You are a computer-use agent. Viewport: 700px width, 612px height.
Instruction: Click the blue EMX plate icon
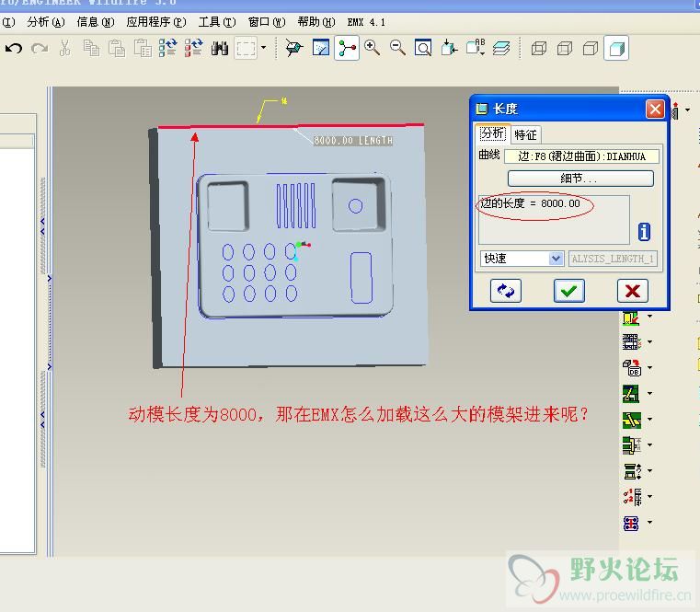(631, 523)
